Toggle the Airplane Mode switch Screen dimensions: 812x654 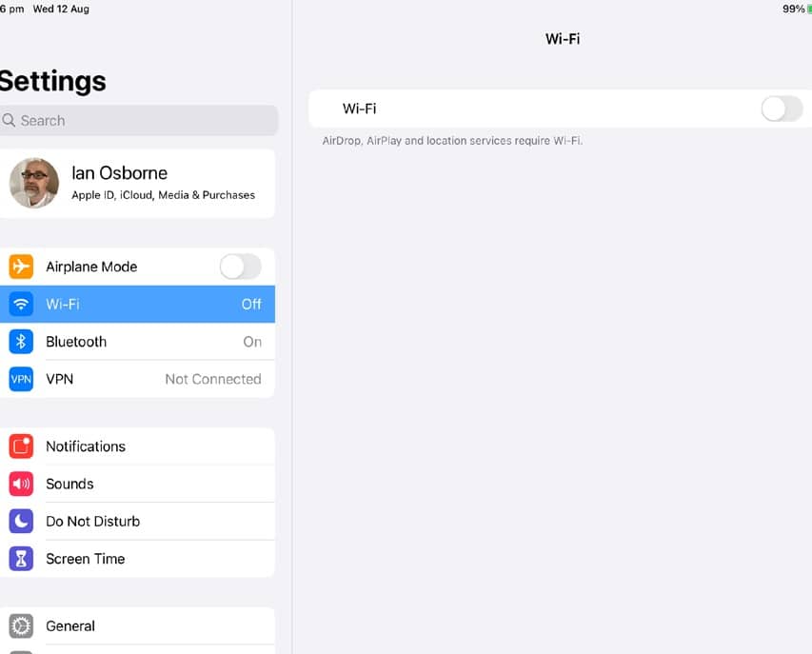click(240, 267)
